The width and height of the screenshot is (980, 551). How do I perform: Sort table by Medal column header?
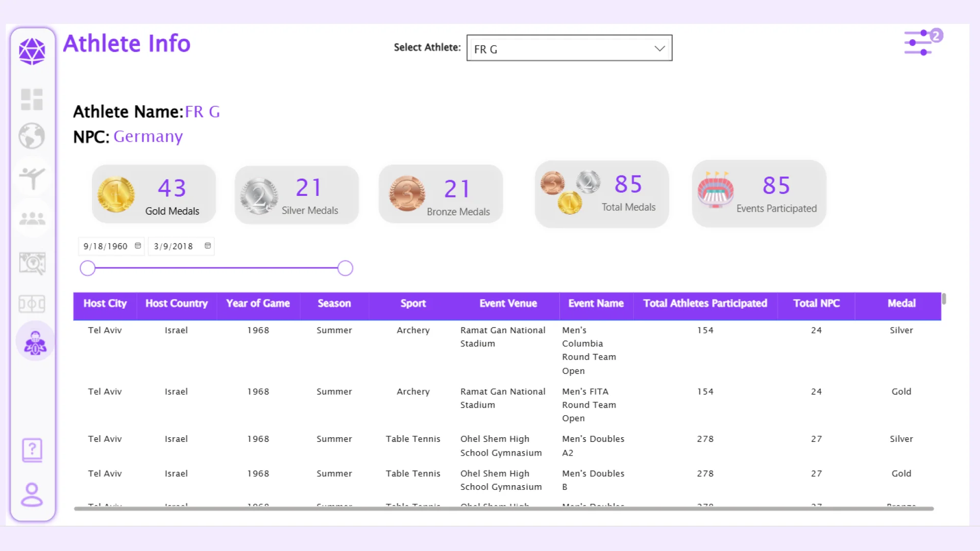[x=901, y=304]
